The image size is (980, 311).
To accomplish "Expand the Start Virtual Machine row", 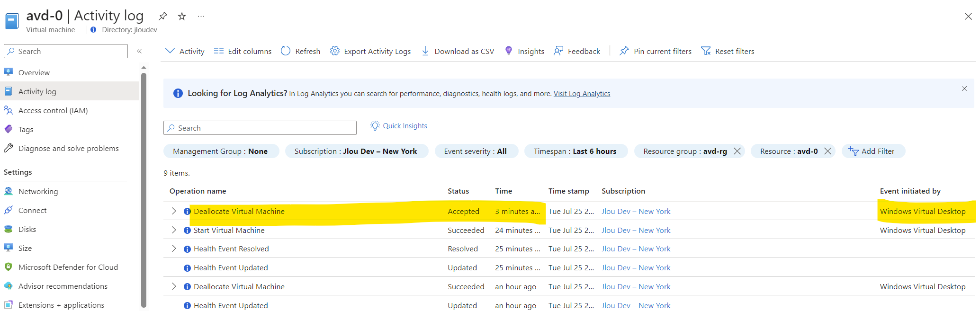I will (x=174, y=230).
